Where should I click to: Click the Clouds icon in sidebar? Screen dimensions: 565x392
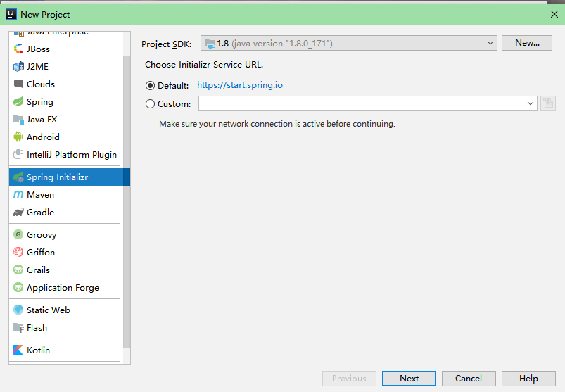(18, 84)
